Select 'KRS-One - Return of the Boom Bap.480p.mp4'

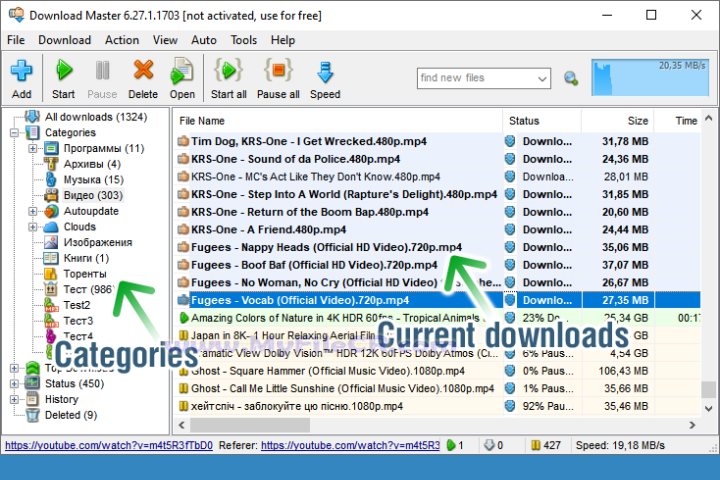[x=309, y=212]
